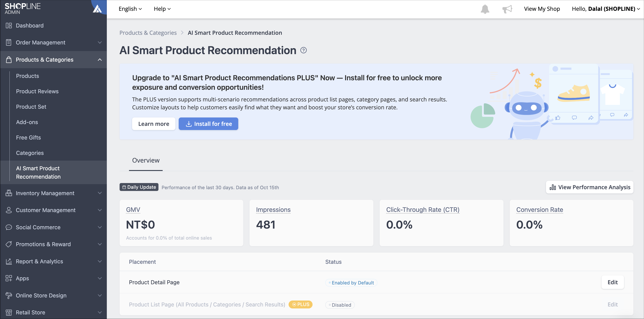Click the Products & Categories bag icon
644x319 pixels.
(9, 60)
